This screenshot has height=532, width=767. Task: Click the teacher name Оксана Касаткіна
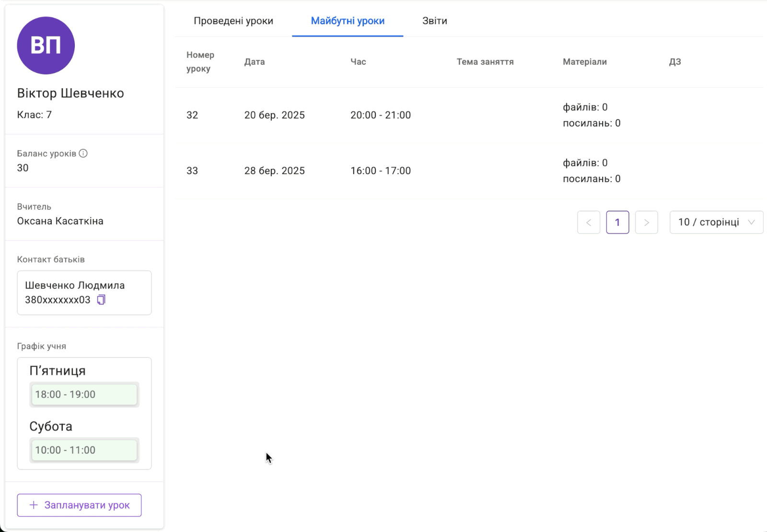(x=60, y=221)
